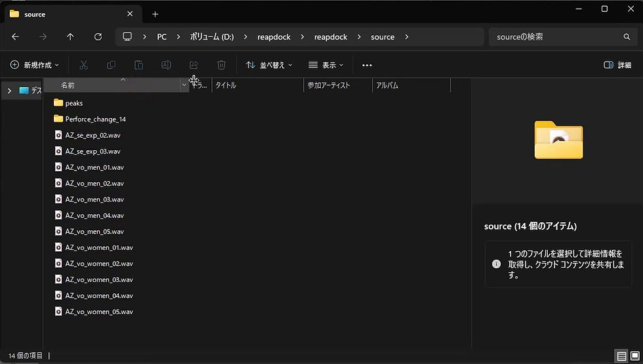
Task: Navigate to source breadcrumb
Action: 383,37
